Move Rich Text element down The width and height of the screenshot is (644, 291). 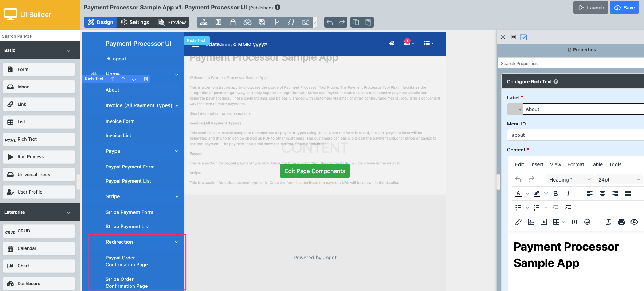(x=134, y=79)
